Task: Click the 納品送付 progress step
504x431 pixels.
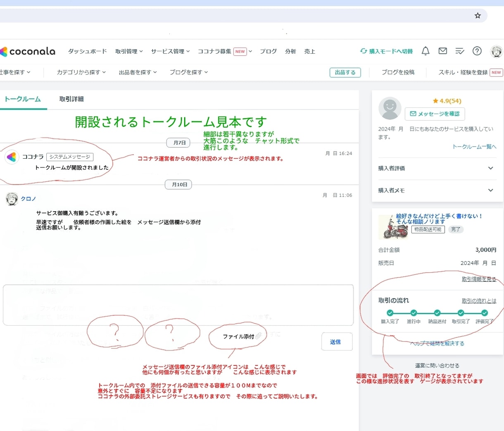Action: [437, 317]
